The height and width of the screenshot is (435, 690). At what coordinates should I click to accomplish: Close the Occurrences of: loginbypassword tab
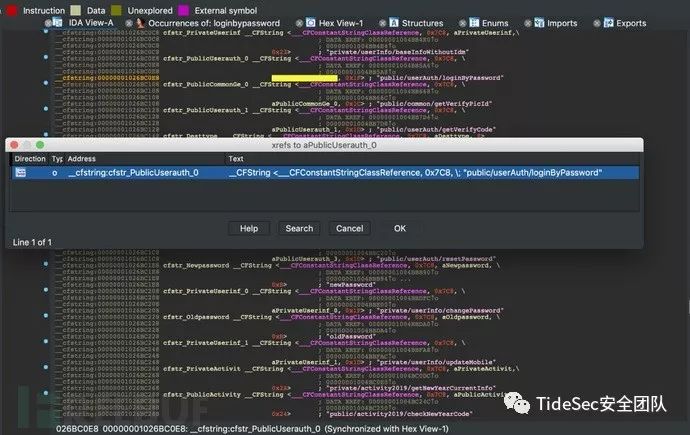tap(129, 23)
